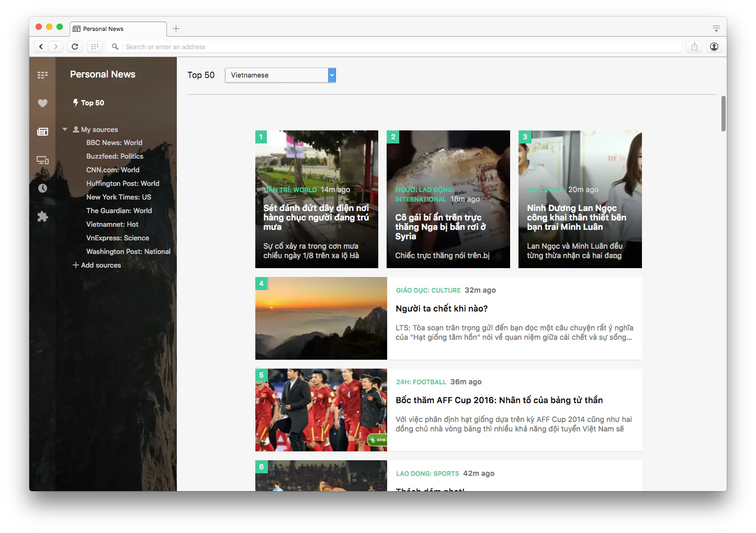Click the search magnifier icon in address bar
The width and height of the screenshot is (756, 533).
115,47
